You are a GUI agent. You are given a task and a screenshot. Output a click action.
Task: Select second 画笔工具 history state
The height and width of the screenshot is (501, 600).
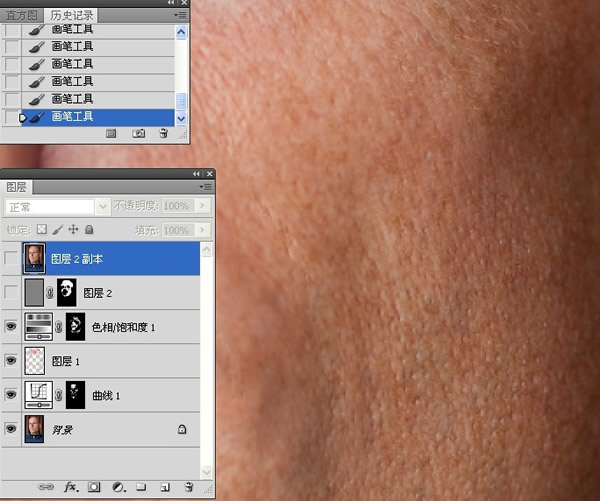point(98,46)
